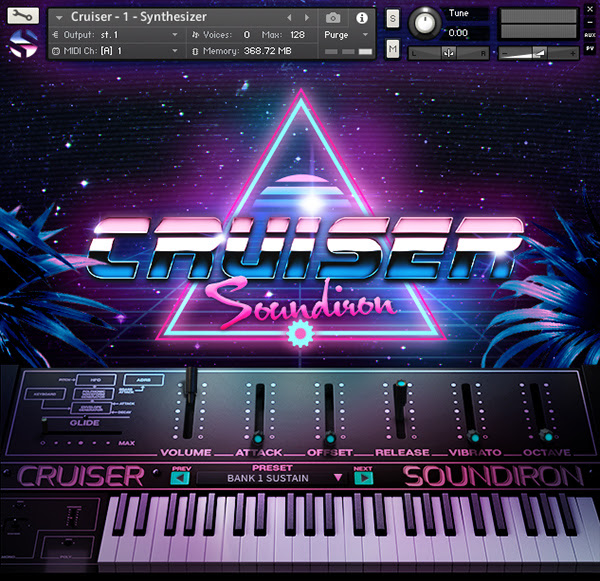600x581 pixels.
Task: Load previous preset with PREV arrow
Action: (180, 478)
